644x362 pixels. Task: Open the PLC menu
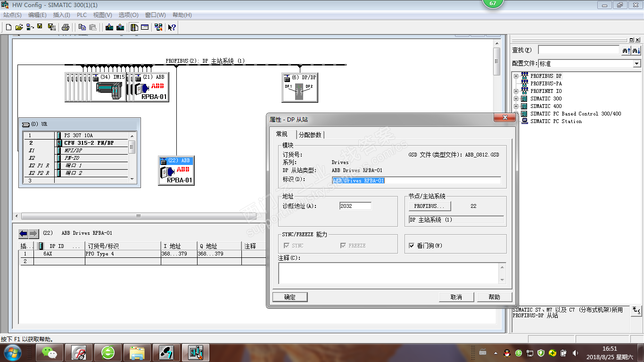[x=82, y=15]
